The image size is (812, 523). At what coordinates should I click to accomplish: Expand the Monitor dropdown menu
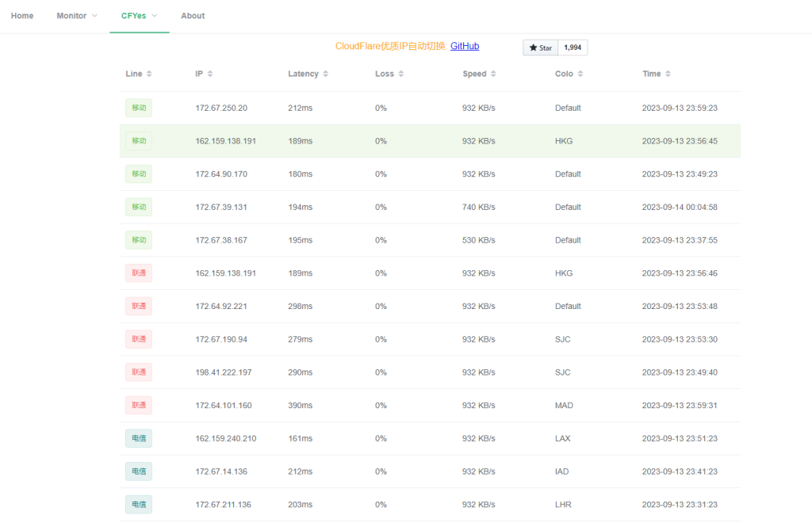coord(77,16)
